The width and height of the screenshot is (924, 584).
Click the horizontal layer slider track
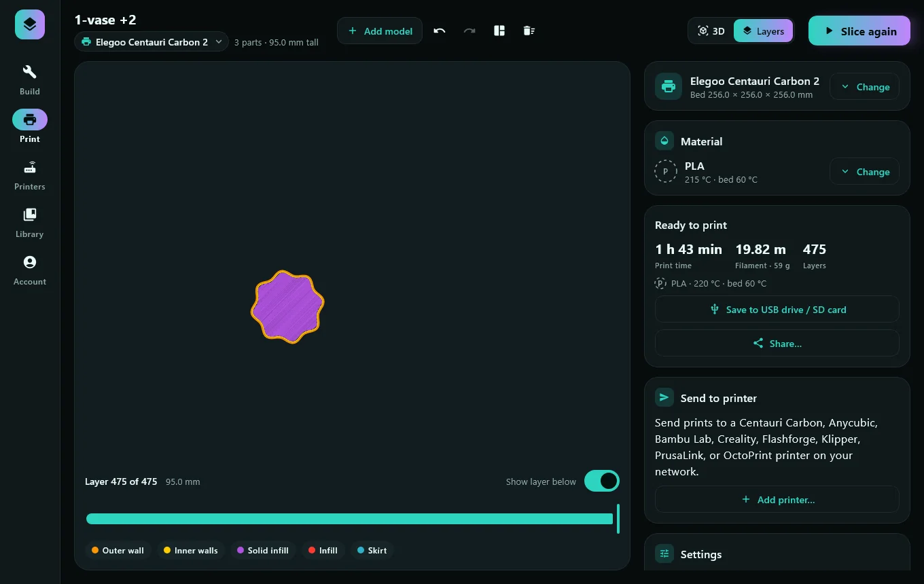349,519
